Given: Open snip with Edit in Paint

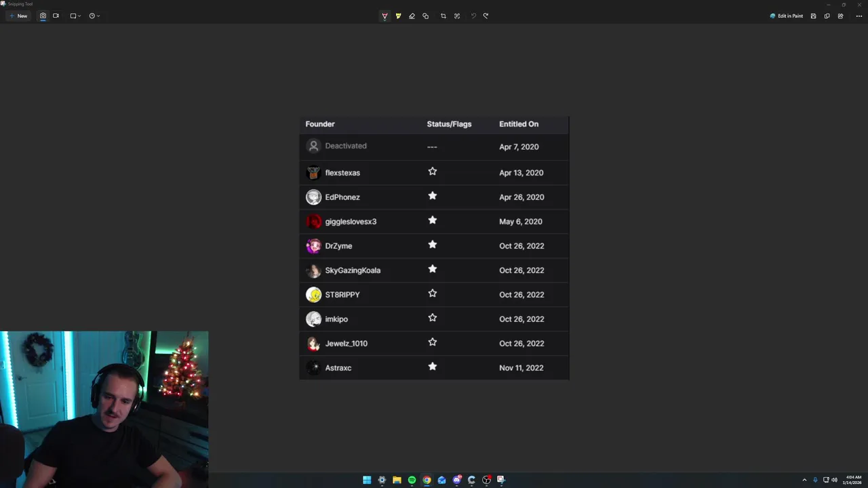Looking at the screenshot, I should pyautogui.click(x=787, y=16).
